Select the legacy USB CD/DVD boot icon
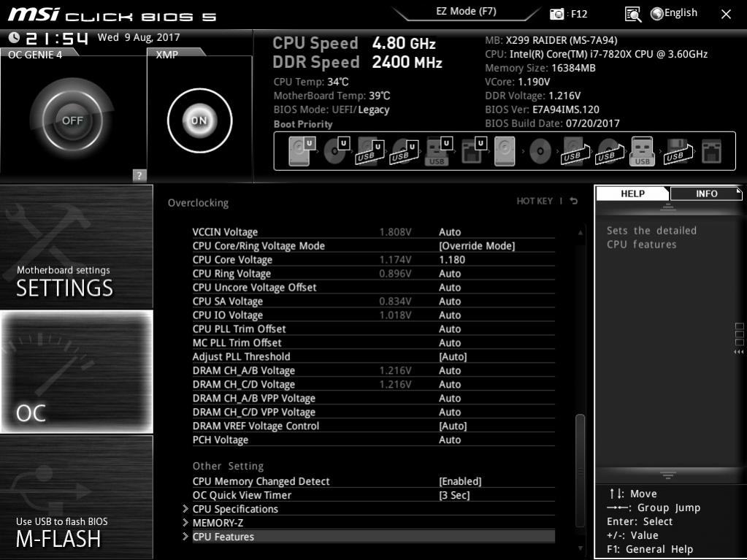The image size is (747, 560). point(609,151)
